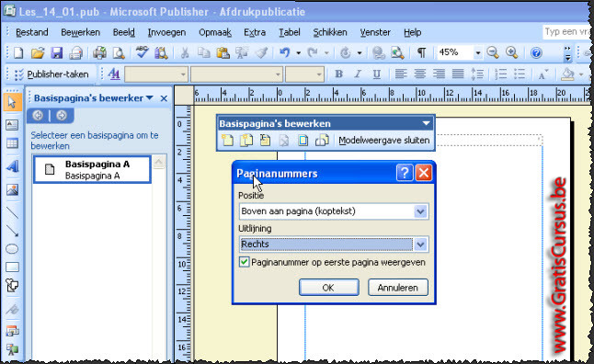Open the Print Preview icon
The image size is (594, 364).
click(119, 52)
